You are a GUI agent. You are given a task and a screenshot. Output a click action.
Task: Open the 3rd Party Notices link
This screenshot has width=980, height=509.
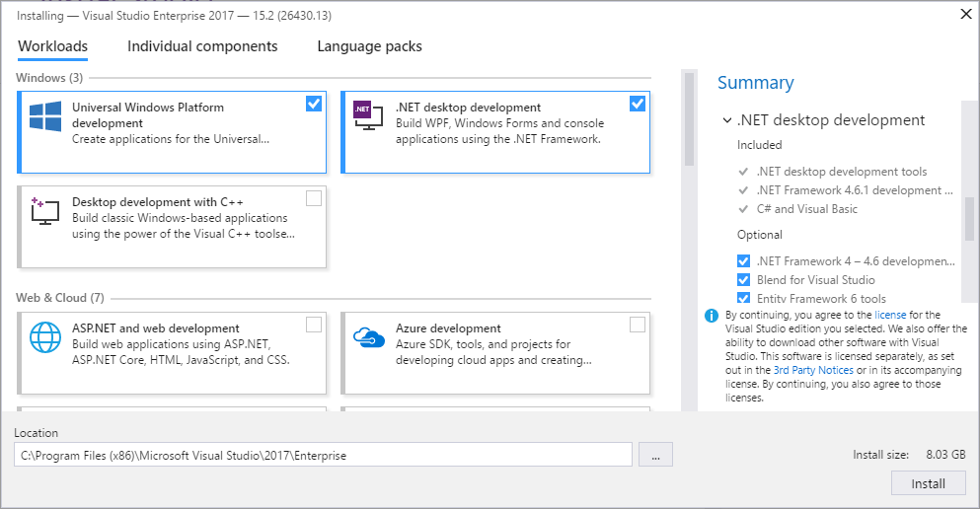click(x=813, y=370)
